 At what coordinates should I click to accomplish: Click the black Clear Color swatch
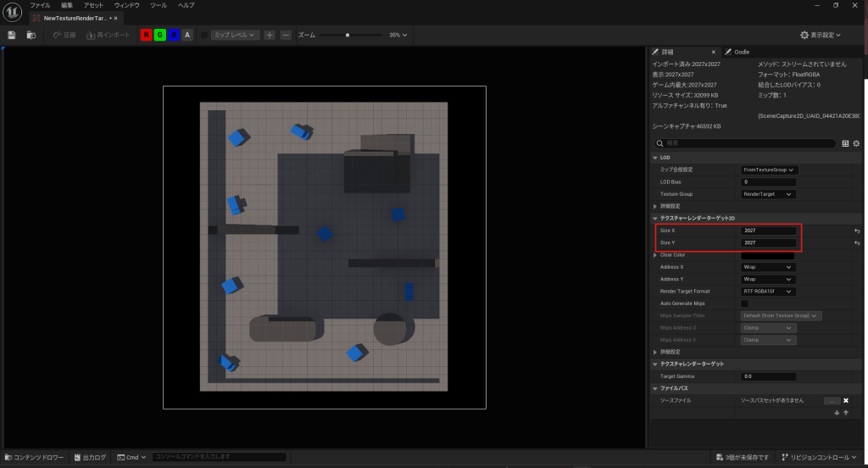pyautogui.click(x=768, y=255)
